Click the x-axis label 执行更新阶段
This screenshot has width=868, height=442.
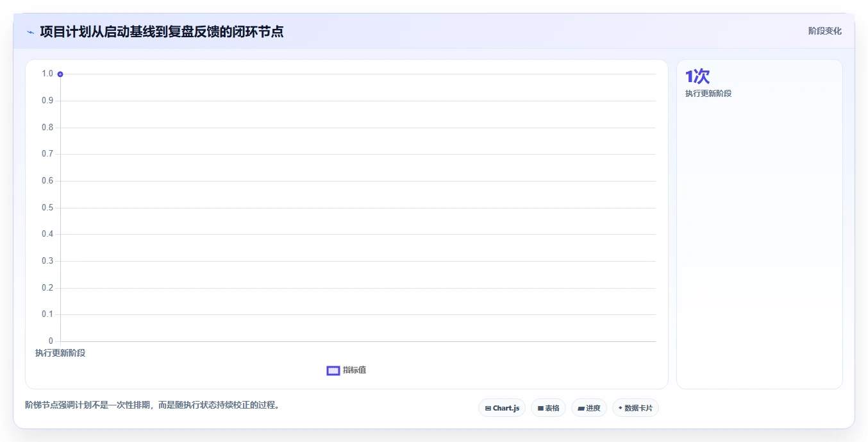(x=60, y=353)
